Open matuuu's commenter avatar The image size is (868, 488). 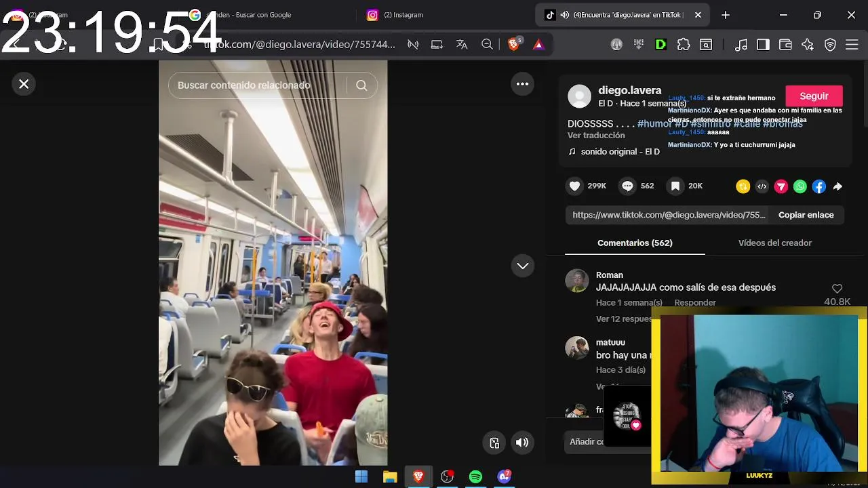(x=577, y=348)
